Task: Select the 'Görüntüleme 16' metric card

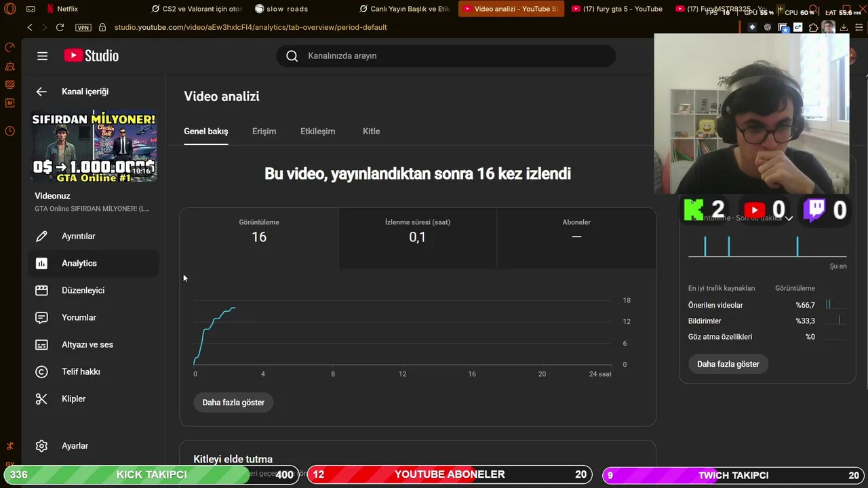Action: click(x=259, y=238)
